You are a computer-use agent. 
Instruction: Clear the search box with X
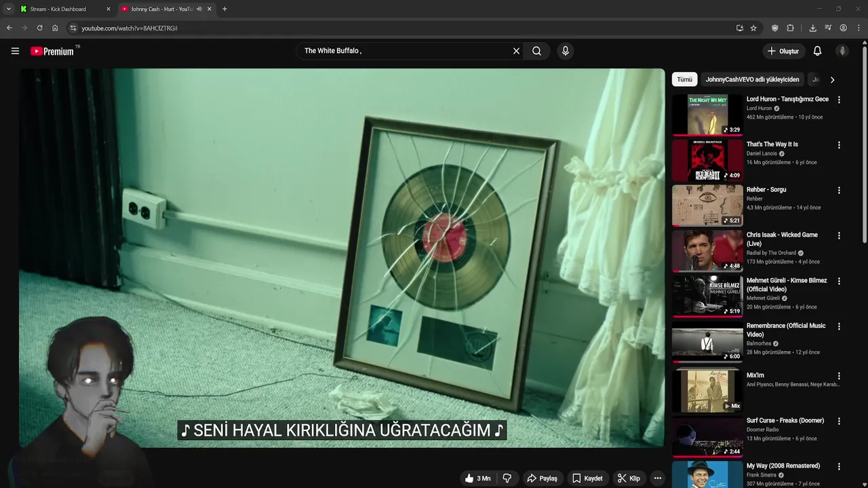coord(516,51)
